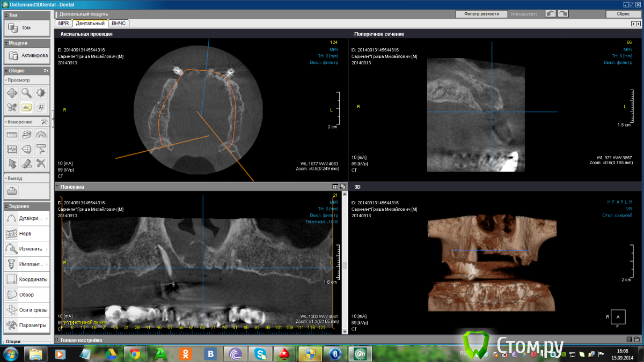
Task: Collapse the left sidebar with the handle arrow
Action: coord(53,122)
